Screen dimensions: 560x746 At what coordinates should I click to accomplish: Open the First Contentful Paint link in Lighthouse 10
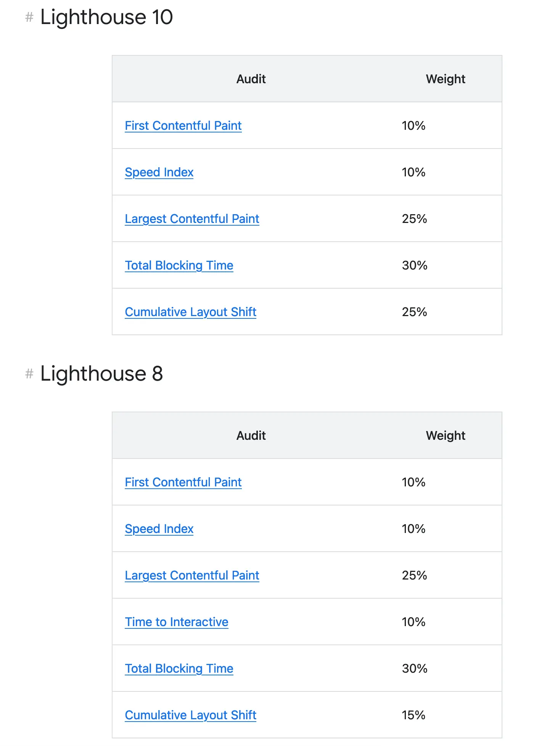click(x=183, y=126)
